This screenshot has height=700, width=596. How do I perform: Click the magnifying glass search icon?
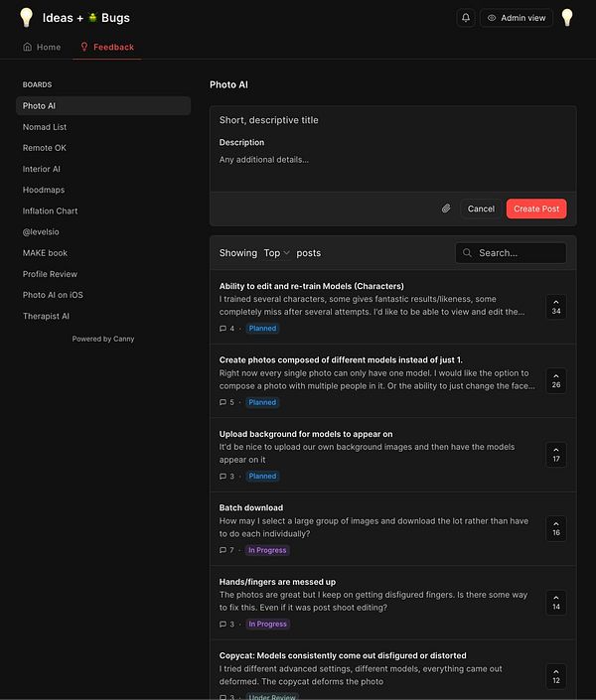[x=467, y=253]
